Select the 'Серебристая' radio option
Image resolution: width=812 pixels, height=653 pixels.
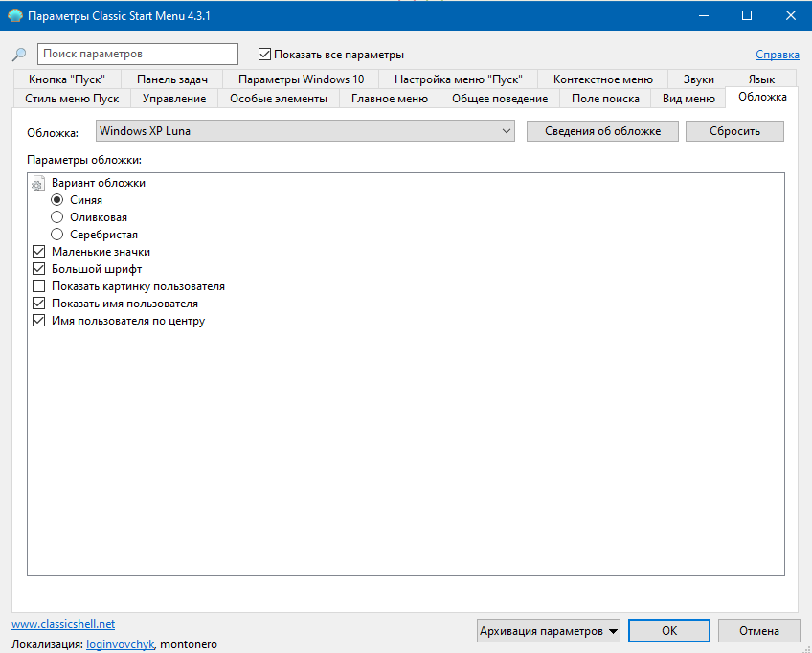click(57, 235)
